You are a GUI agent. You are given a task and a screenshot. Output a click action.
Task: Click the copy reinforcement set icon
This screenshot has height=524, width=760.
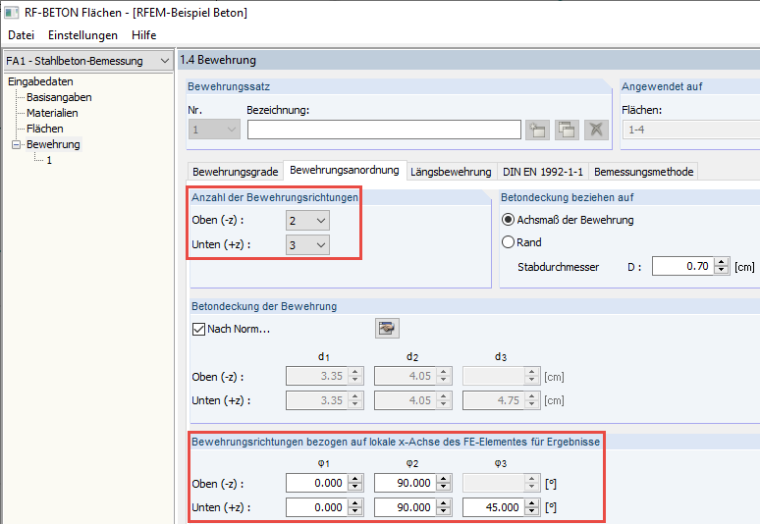tap(567, 130)
